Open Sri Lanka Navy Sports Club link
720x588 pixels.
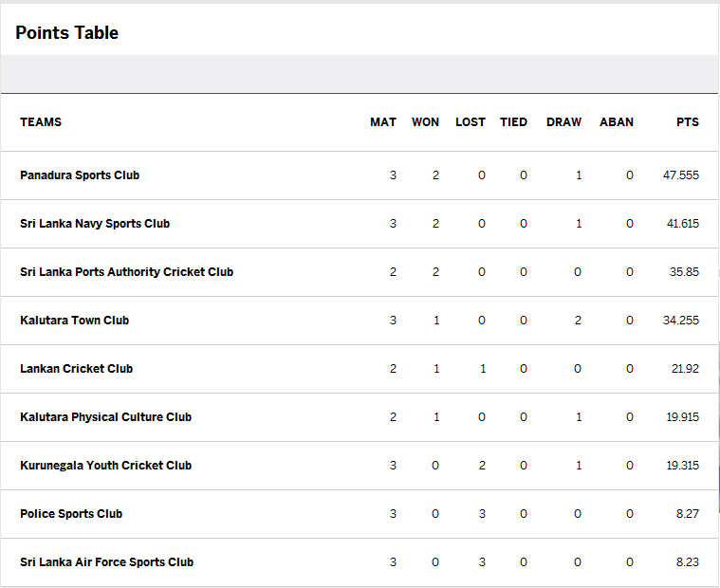[95, 224]
